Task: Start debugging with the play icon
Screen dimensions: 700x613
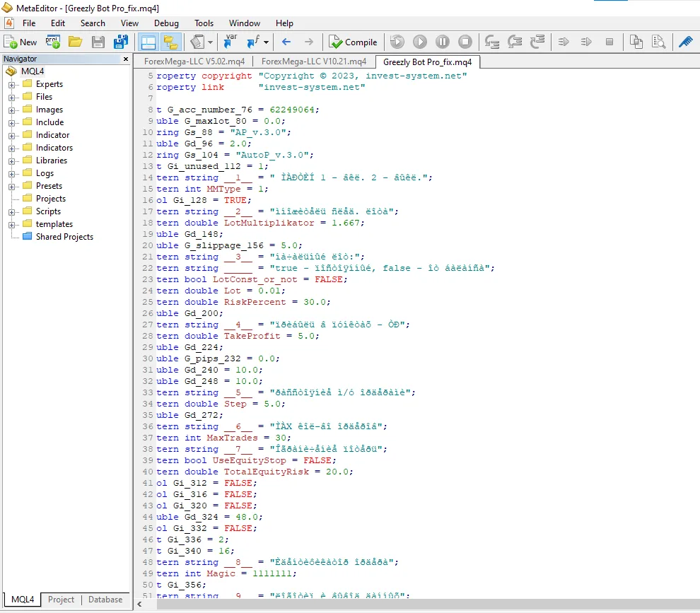Action: 419,42
